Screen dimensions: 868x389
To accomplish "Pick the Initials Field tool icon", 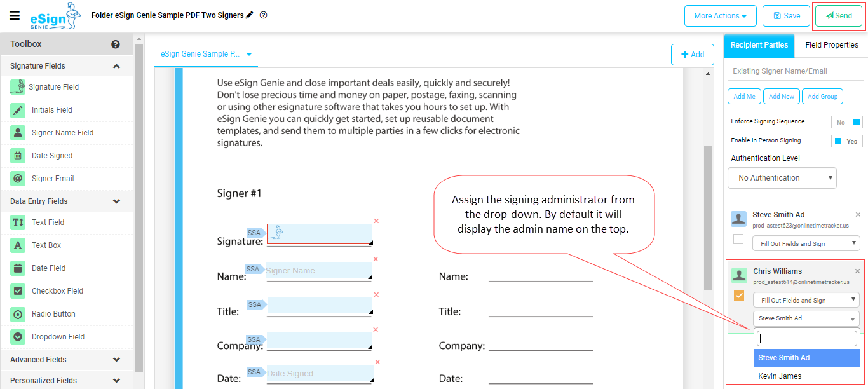I will [x=18, y=110].
